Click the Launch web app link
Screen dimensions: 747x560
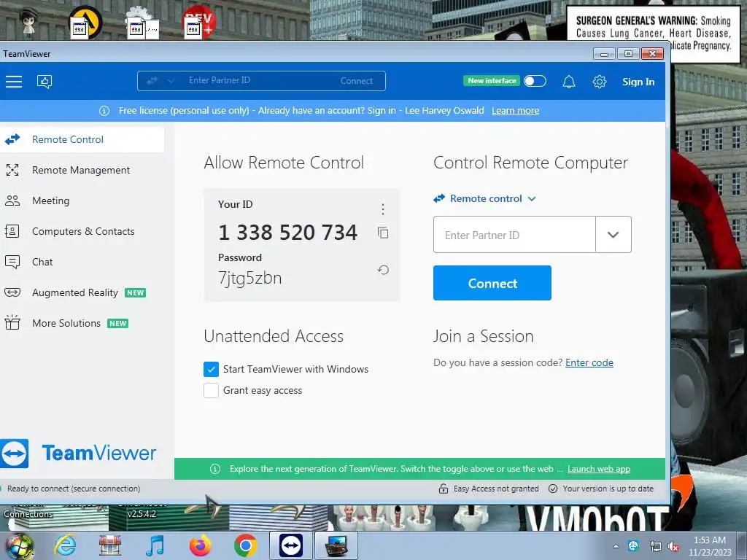click(599, 469)
